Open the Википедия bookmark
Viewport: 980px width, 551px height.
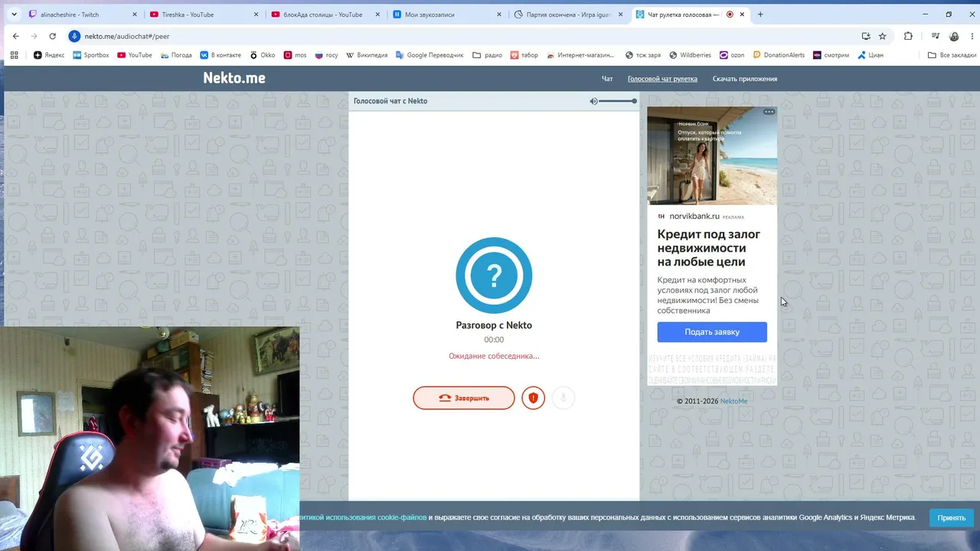367,55
